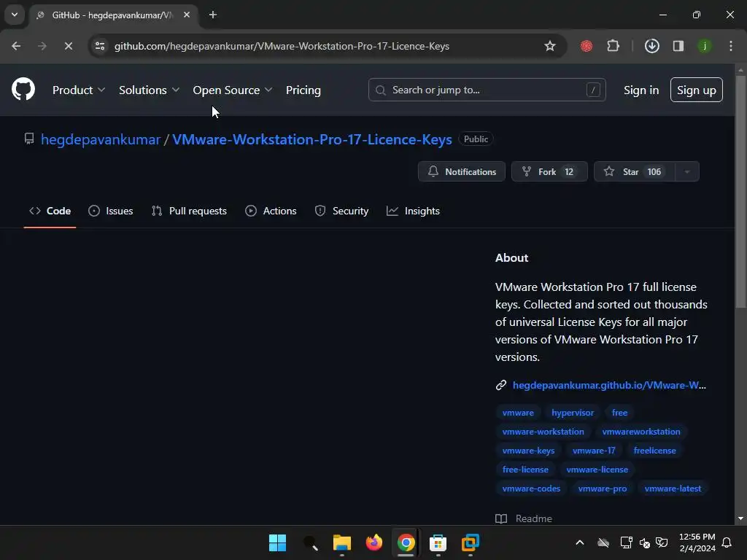Open the Windows notification bell
This screenshot has width=747, height=560.
[727, 542]
